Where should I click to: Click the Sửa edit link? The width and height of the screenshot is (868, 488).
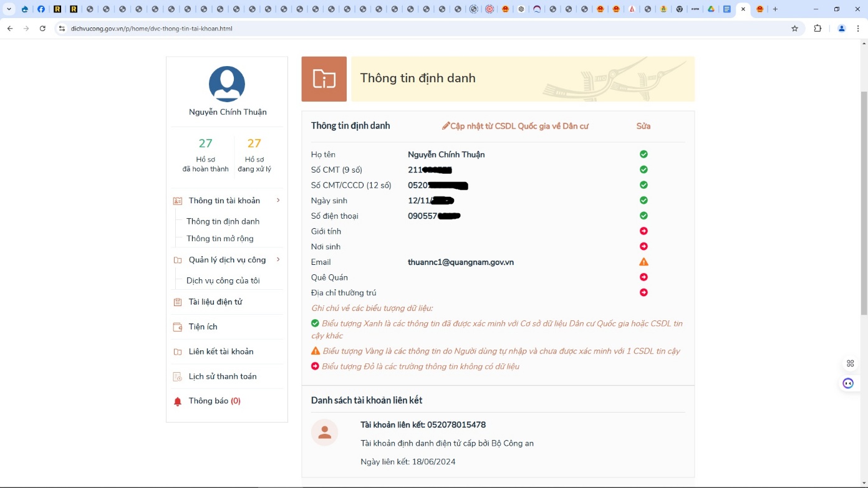pos(643,126)
